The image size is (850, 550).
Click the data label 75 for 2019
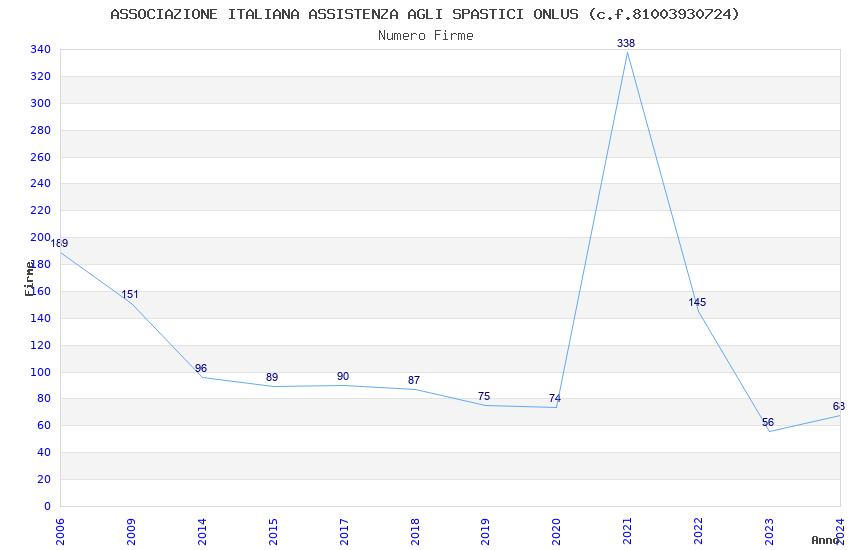pos(484,396)
